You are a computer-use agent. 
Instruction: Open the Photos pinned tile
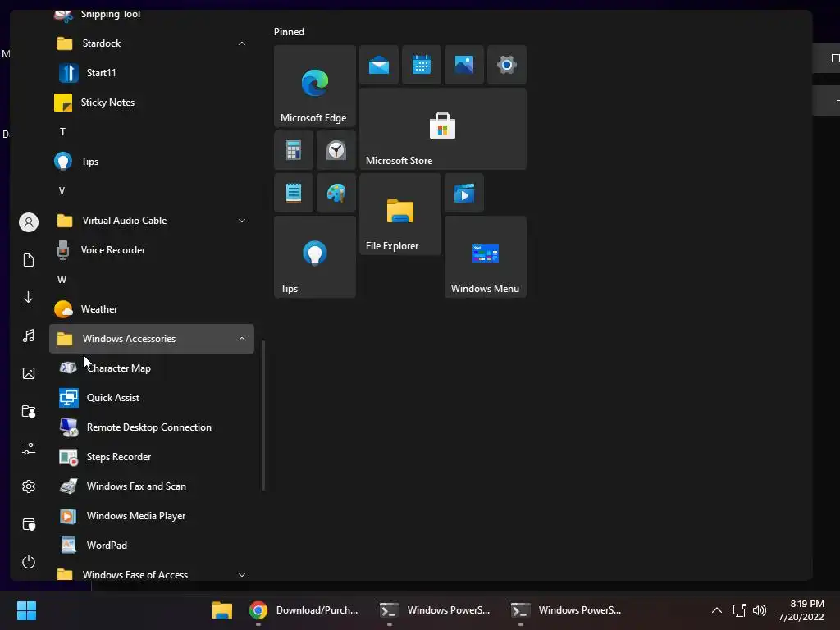pyautogui.click(x=464, y=65)
